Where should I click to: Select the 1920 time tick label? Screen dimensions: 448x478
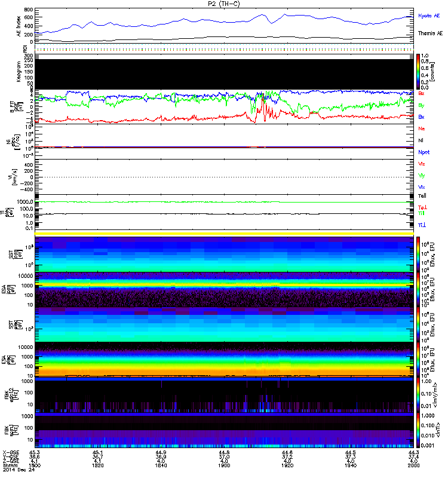click(x=287, y=465)
